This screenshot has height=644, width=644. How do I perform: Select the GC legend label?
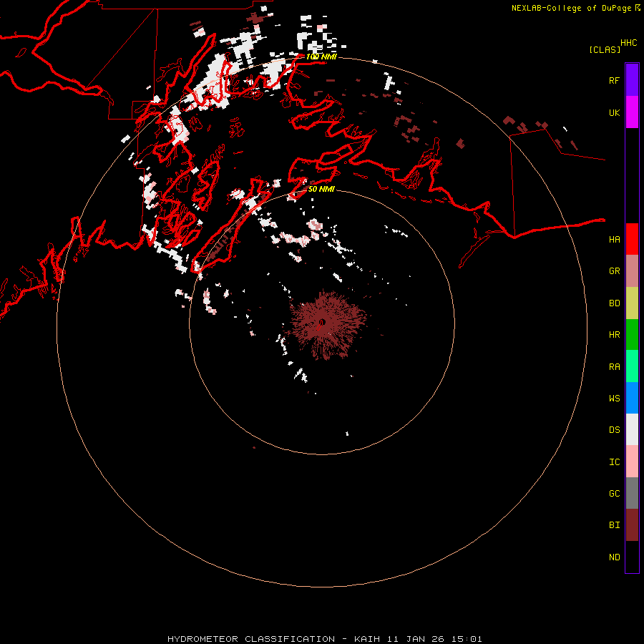[614, 494]
